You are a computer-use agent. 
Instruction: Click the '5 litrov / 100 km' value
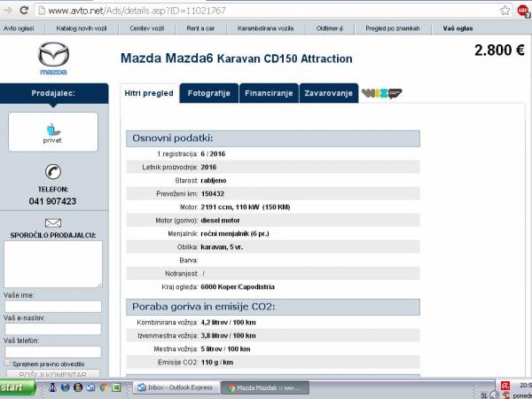[225, 348]
